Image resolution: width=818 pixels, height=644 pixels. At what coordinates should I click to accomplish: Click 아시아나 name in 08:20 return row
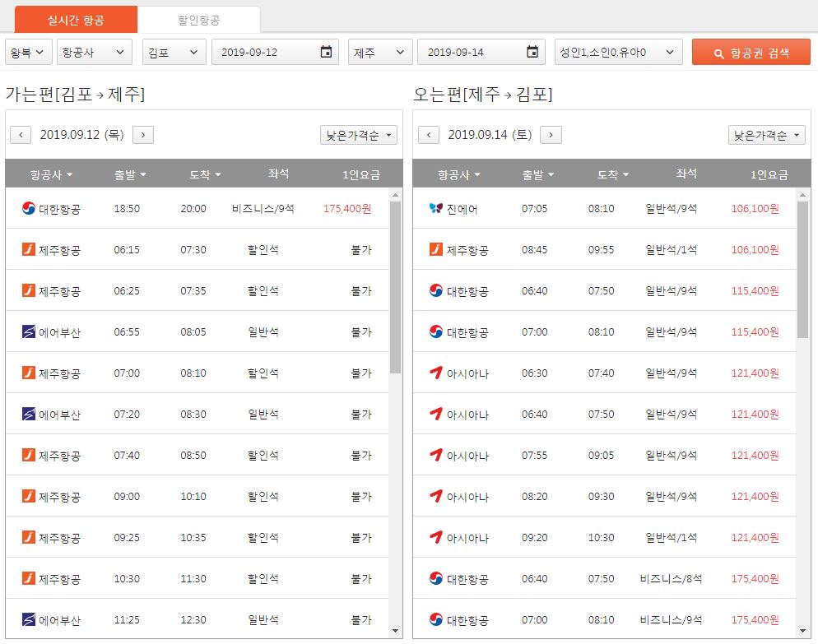point(467,497)
